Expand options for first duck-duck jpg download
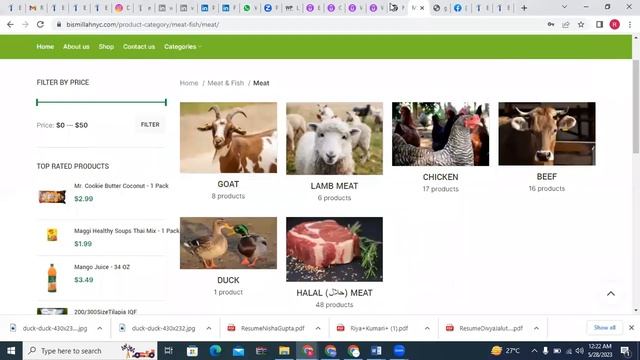Image resolution: width=640 pixels, height=360 pixels. tap(100, 328)
